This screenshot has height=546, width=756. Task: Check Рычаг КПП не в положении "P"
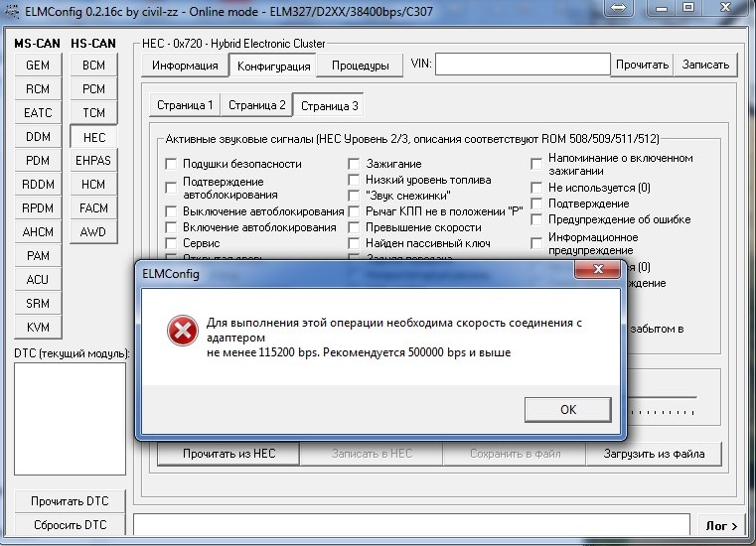(x=354, y=211)
